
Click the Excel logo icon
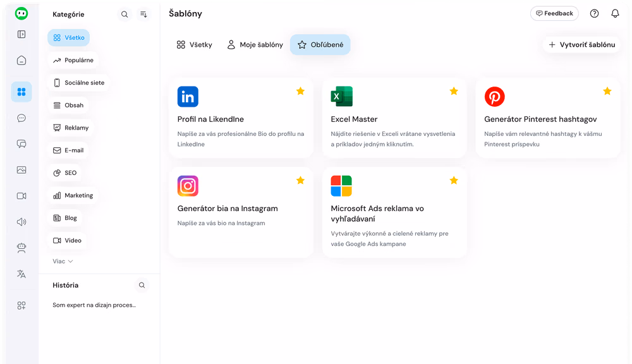(x=341, y=96)
